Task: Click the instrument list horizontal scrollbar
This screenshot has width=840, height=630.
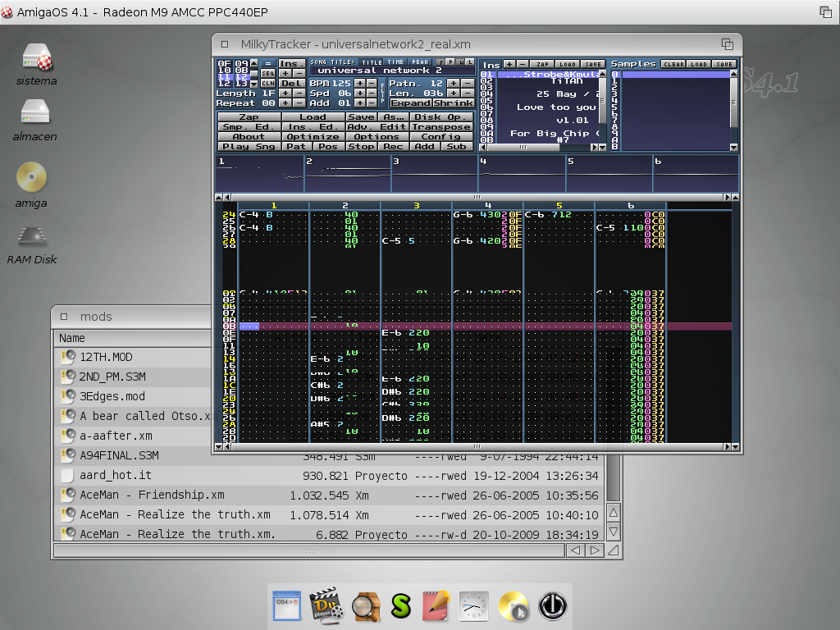Action: 538,148
